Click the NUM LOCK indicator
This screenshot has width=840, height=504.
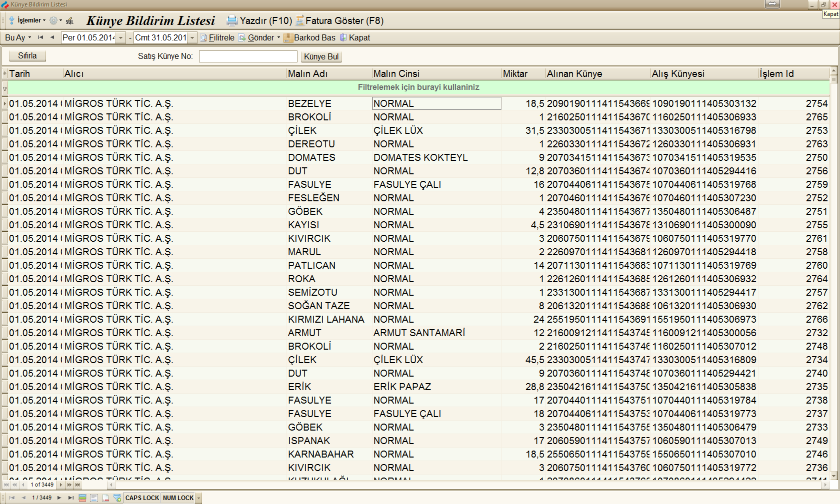178,498
